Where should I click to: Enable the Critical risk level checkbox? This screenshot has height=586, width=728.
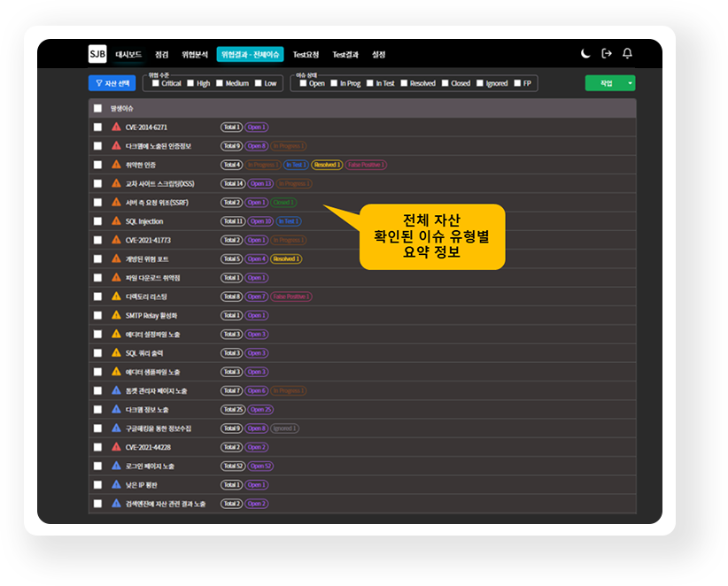tap(156, 84)
